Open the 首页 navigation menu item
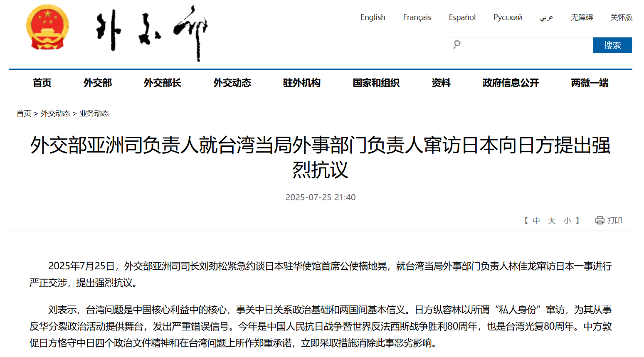The width and height of the screenshot is (644, 357). (x=42, y=83)
